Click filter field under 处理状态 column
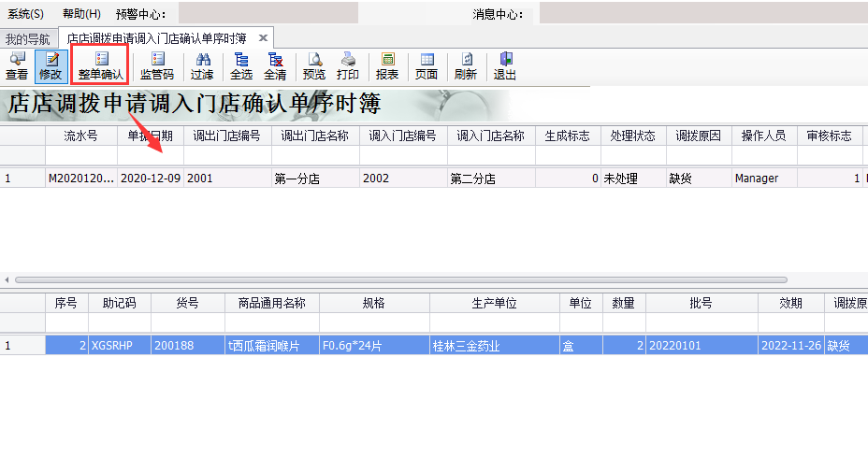This screenshot has width=868, height=472. pos(632,155)
